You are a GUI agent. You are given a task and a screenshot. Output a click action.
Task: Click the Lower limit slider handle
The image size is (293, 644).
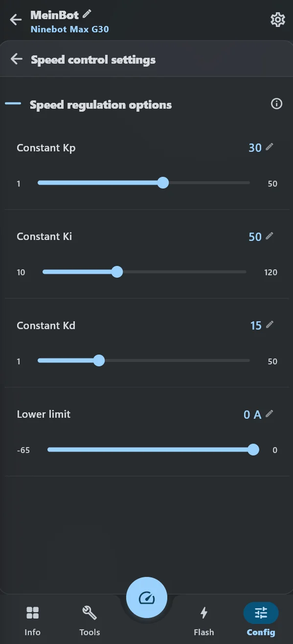point(253,450)
